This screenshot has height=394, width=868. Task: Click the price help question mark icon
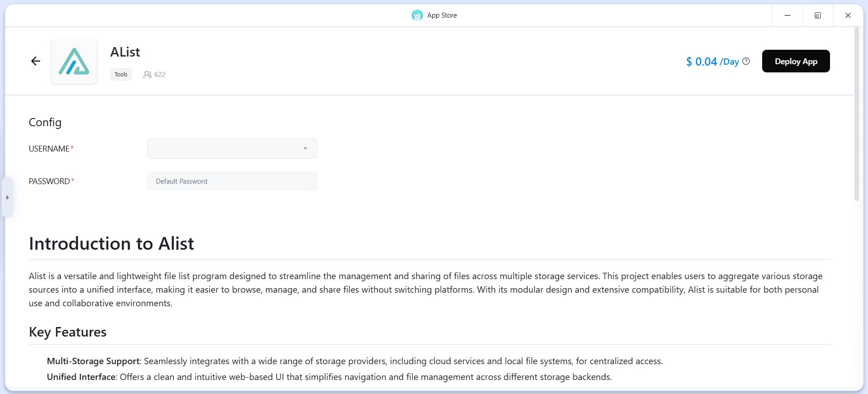746,61
